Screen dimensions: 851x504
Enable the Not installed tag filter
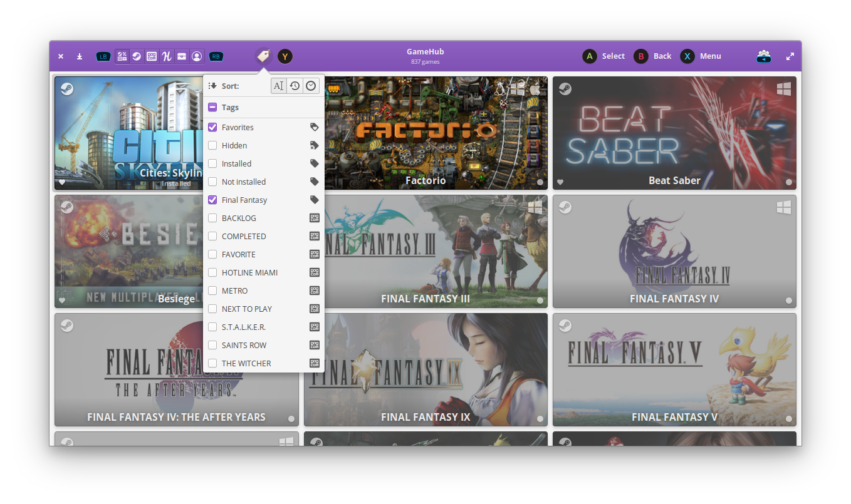tap(212, 182)
